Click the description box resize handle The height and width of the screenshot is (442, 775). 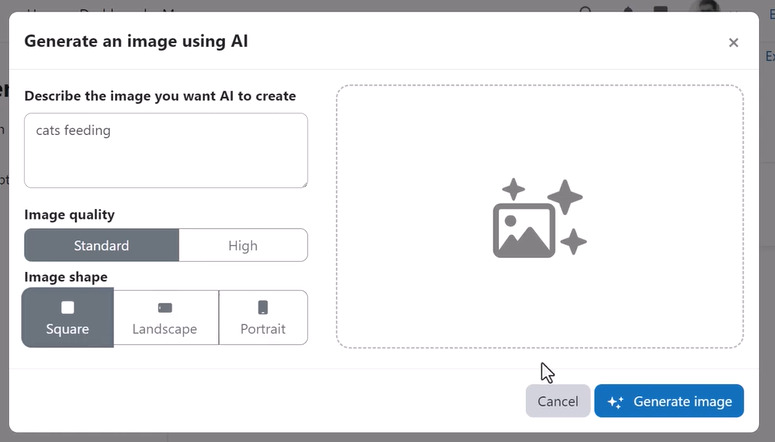[x=302, y=182]
